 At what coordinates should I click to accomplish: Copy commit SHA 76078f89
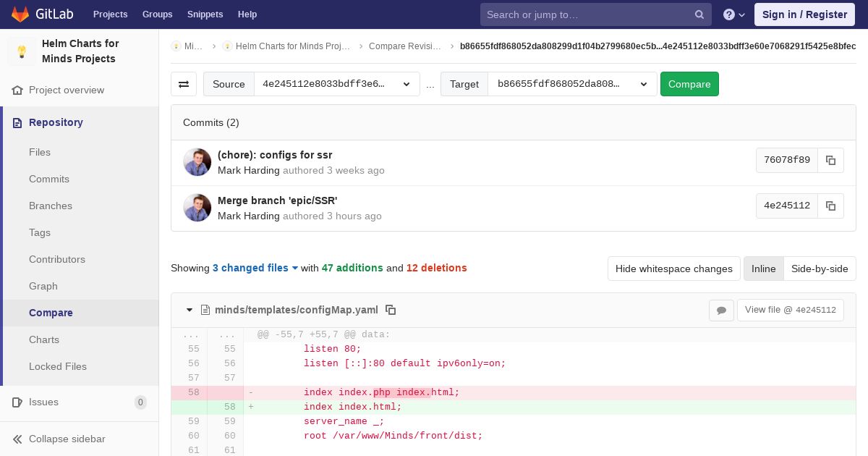830,161
